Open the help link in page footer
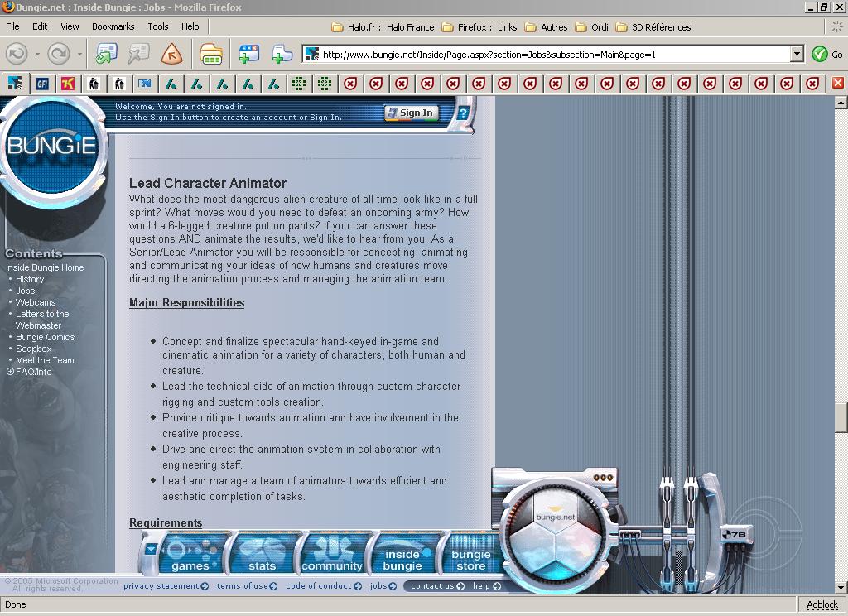 pos(487,585)
